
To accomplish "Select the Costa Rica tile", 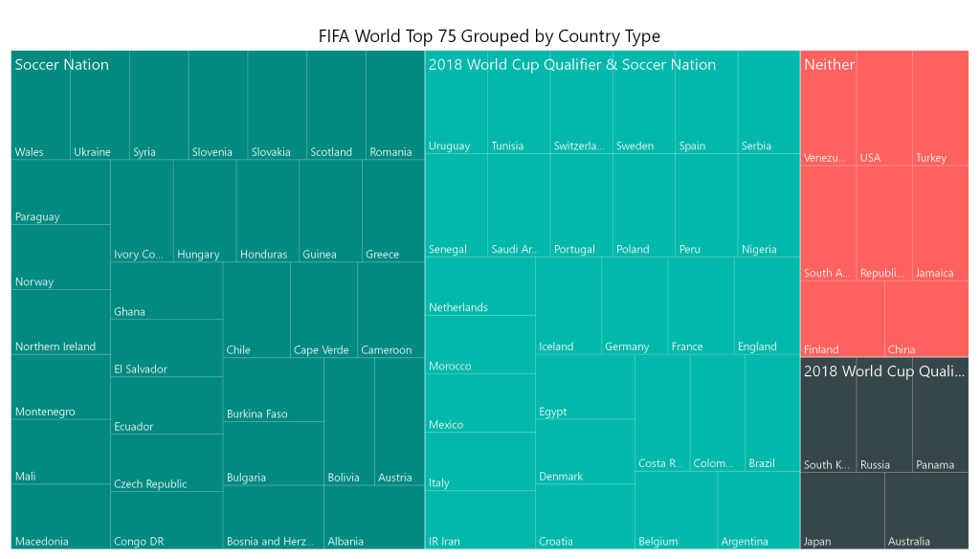I will click(x=662, y=414).
